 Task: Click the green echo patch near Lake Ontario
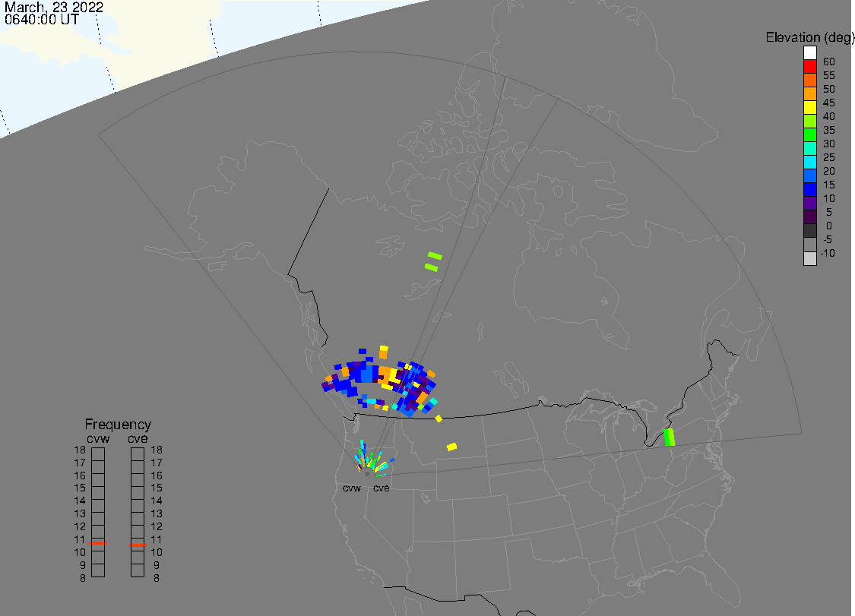pyautogui.click(x=669, y=438)
